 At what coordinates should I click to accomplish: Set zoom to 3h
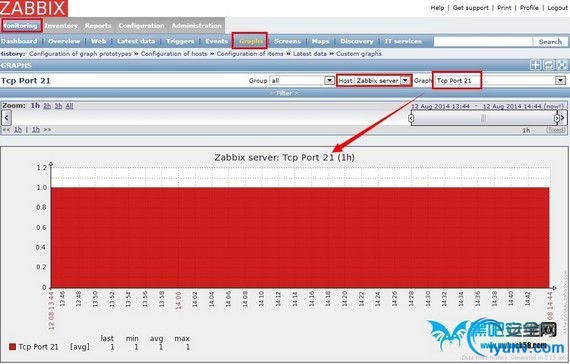point(58,106)
